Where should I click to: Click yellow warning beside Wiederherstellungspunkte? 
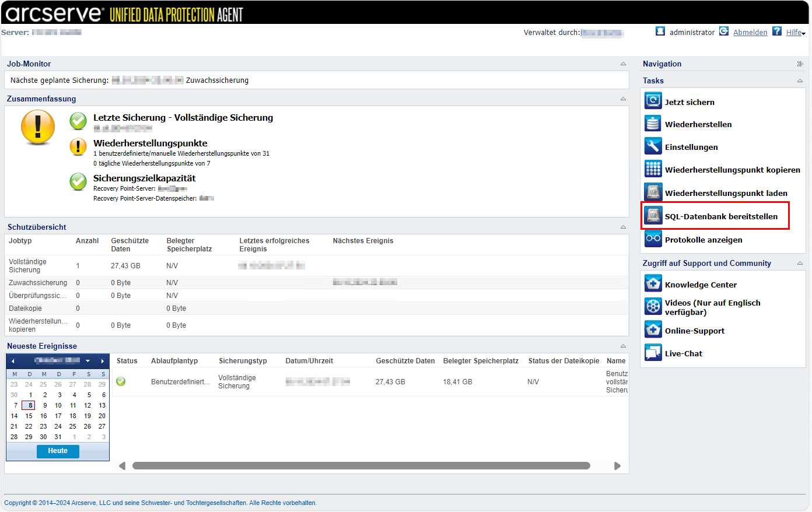tap(78, 146)
